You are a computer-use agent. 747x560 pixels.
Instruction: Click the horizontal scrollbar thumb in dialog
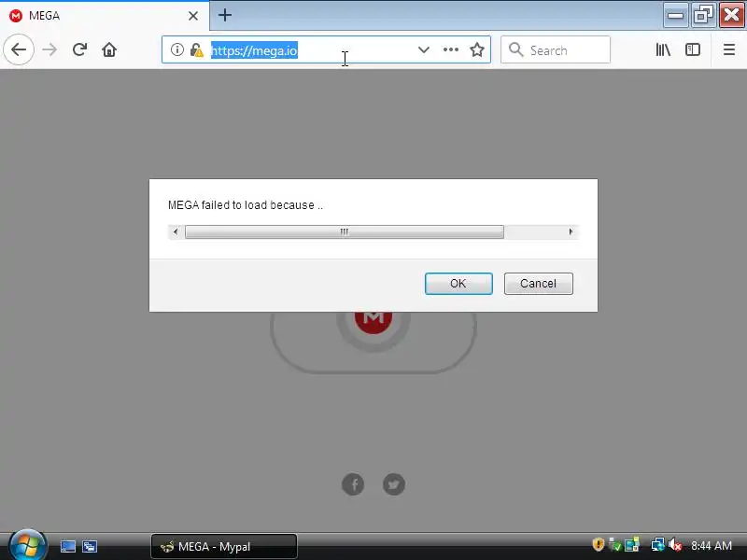click(x=344, y=231)
